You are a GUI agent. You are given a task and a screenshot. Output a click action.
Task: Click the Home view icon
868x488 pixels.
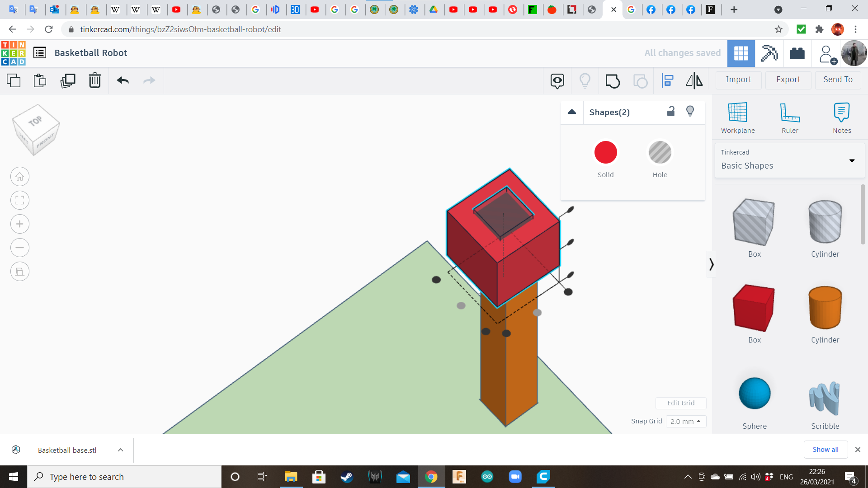tap(20, 177)
